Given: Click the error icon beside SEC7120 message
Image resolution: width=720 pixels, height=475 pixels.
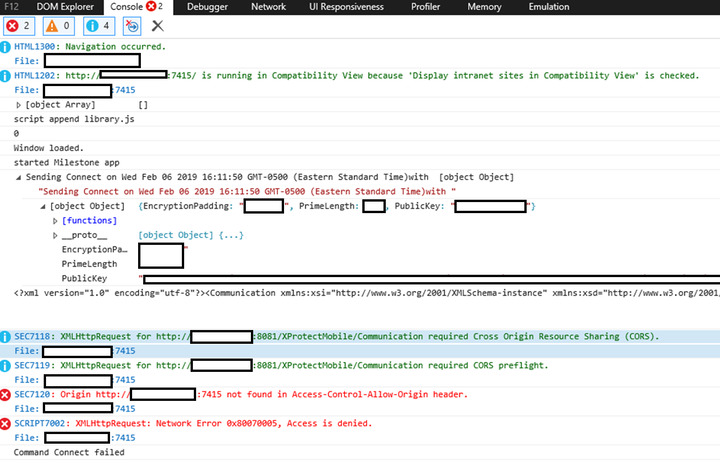Looking at the screenshot, I should pyautogui.click(x=6, y=395).
